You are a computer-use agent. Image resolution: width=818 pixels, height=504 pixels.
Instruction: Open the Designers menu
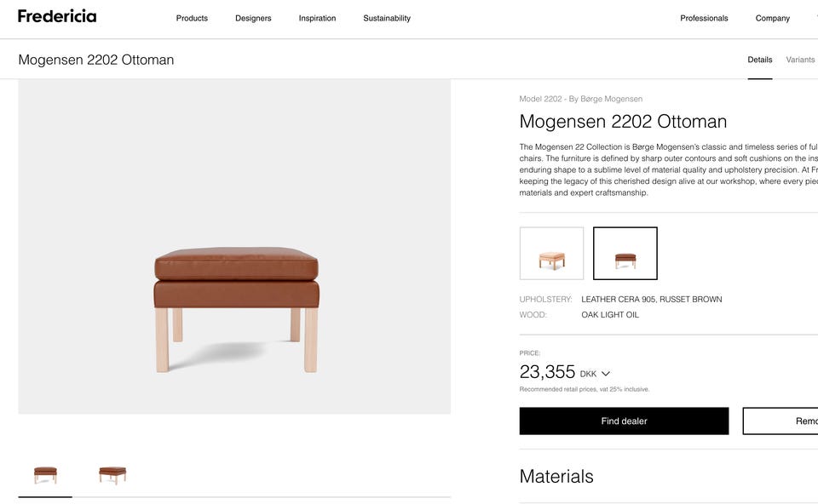pos(253,18)
